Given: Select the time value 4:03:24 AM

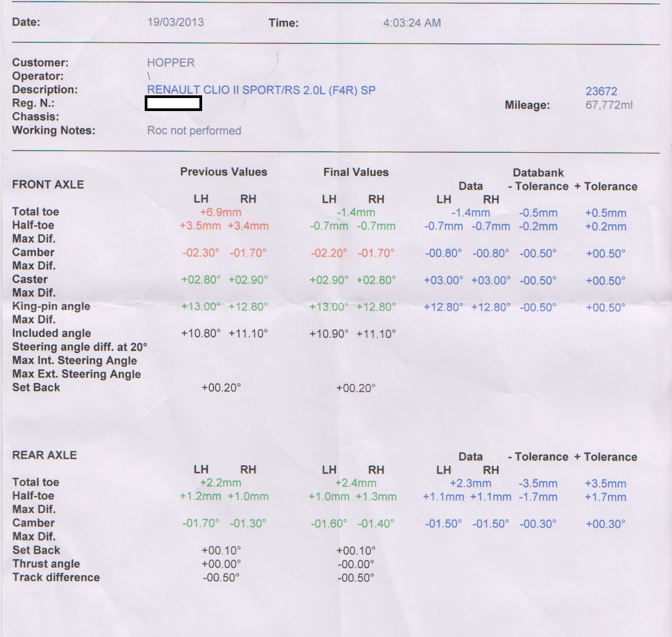Looking at the screenshot, I should pyautogui.click(x=412, y=23).
